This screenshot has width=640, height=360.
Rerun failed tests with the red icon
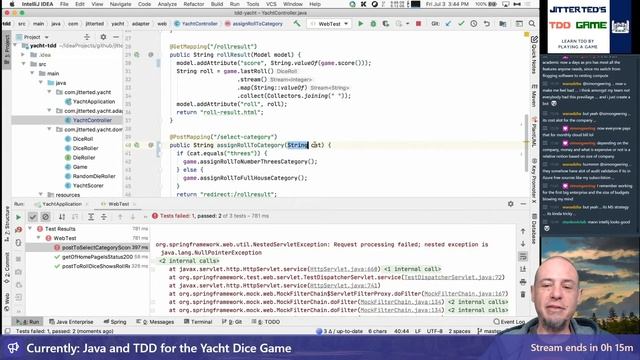pos(18,230)
